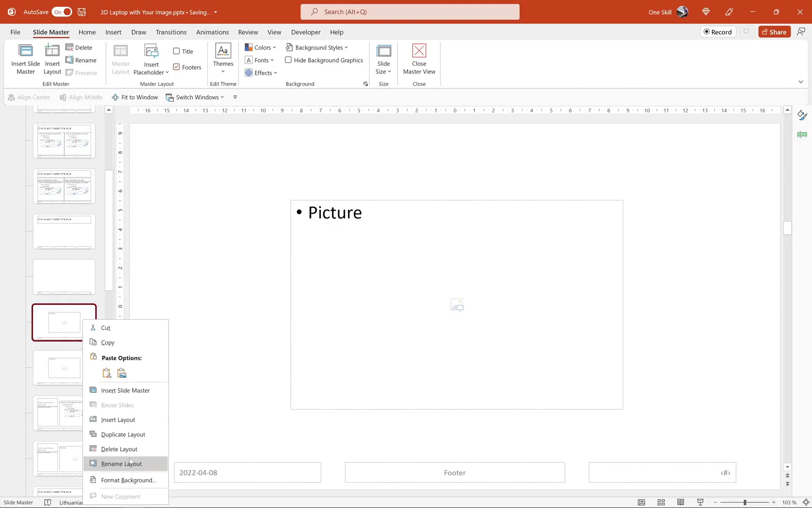Delete the selected layout via ribbon

(79, 48)
